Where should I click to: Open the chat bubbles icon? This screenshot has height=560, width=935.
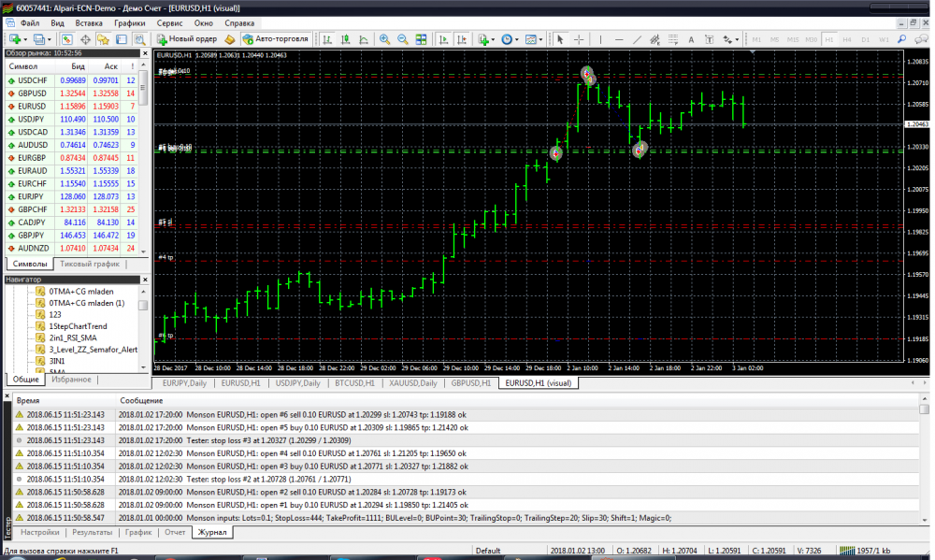pos(921,39)
